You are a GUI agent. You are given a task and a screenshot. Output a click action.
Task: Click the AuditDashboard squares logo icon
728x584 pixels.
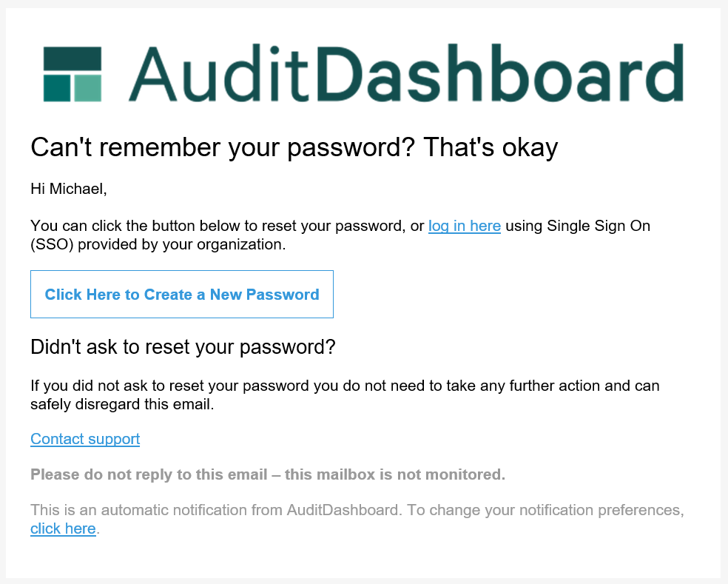pyautogui.click(x=72, y=74)
